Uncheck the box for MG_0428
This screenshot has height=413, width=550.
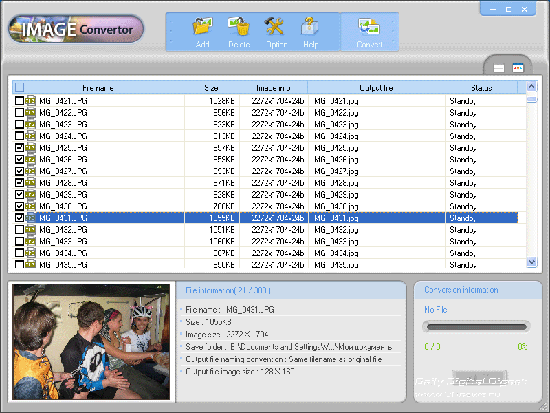tap(19, 183)
